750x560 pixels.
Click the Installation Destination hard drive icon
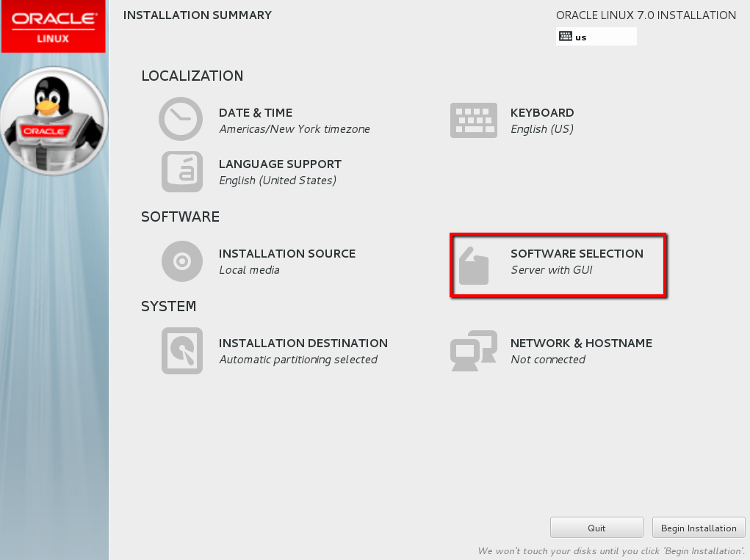pyautogui.click(x=182, y=351)
